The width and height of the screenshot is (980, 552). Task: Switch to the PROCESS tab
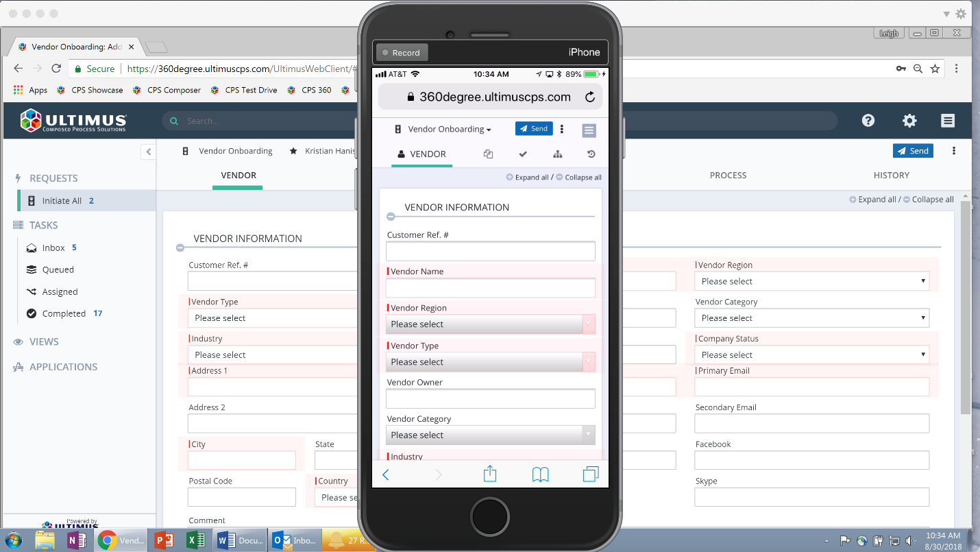click(x=728, y=175)
